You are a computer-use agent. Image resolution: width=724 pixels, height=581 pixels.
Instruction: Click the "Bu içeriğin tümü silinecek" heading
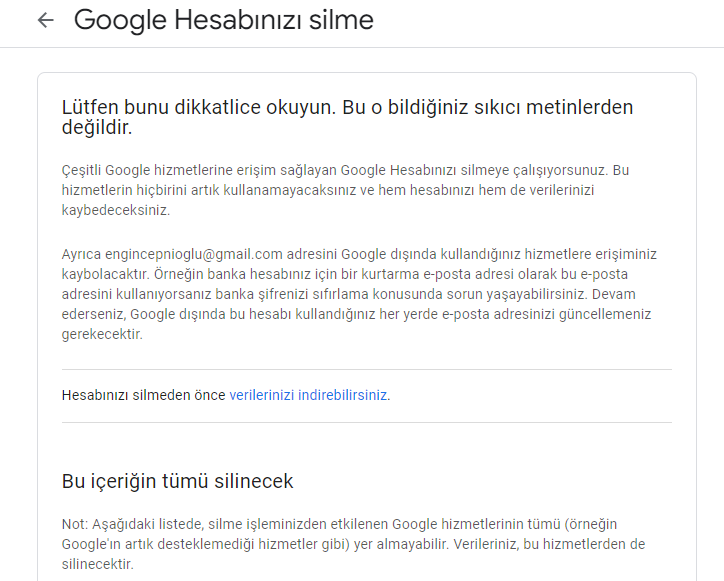coord(177,481)
